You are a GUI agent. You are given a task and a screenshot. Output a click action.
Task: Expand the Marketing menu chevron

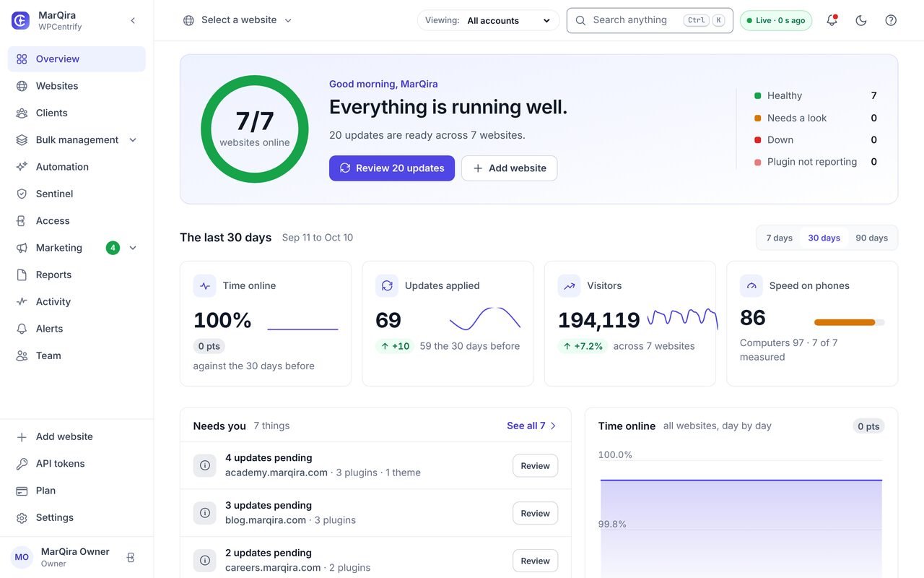(x=133, y=248)
